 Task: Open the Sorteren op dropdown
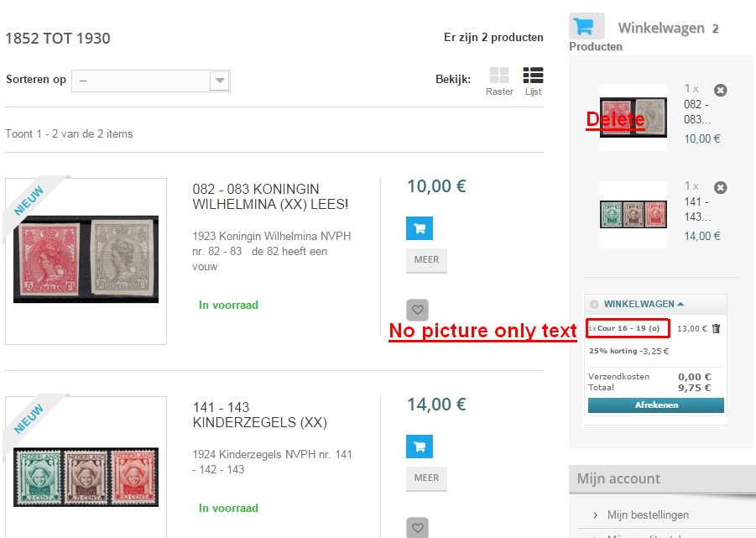click(151, 81)
